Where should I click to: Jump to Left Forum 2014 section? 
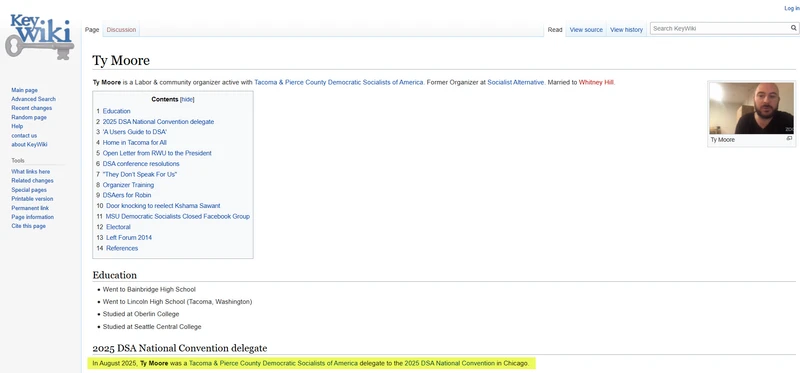(x=129, y=238)
